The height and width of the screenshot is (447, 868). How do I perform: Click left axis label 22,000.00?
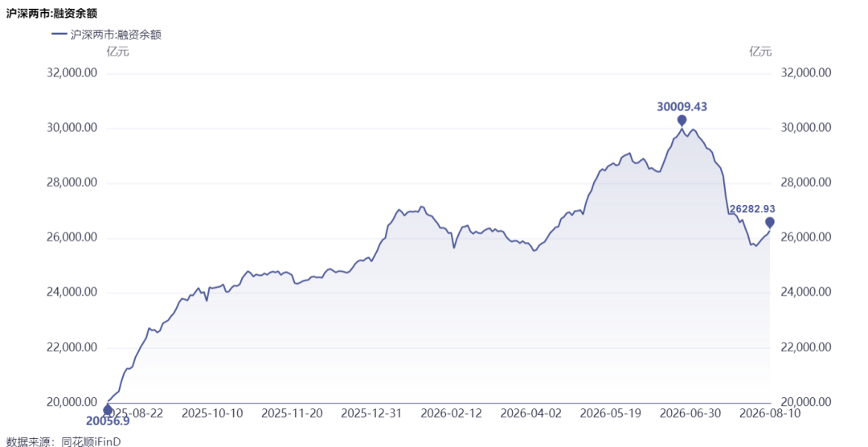pos(73,347)
